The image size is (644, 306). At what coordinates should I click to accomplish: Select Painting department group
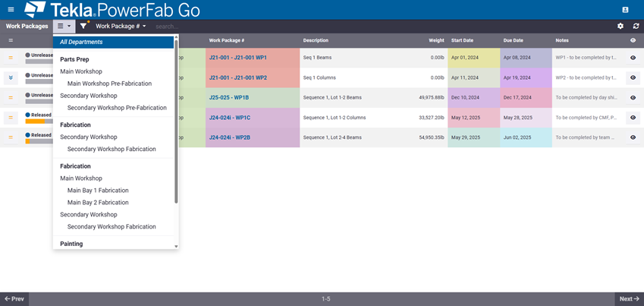[x=71, y=244]
